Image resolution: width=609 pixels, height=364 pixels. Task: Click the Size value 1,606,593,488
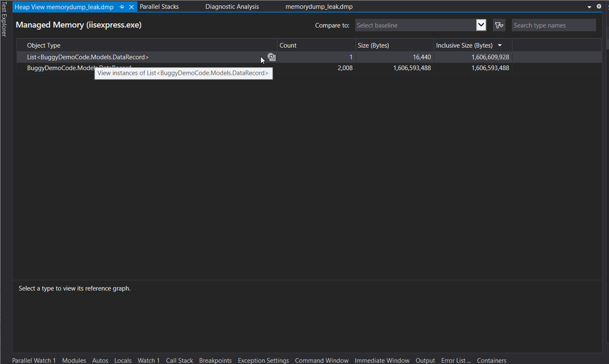pyautogui.click(x=412, y=68)
